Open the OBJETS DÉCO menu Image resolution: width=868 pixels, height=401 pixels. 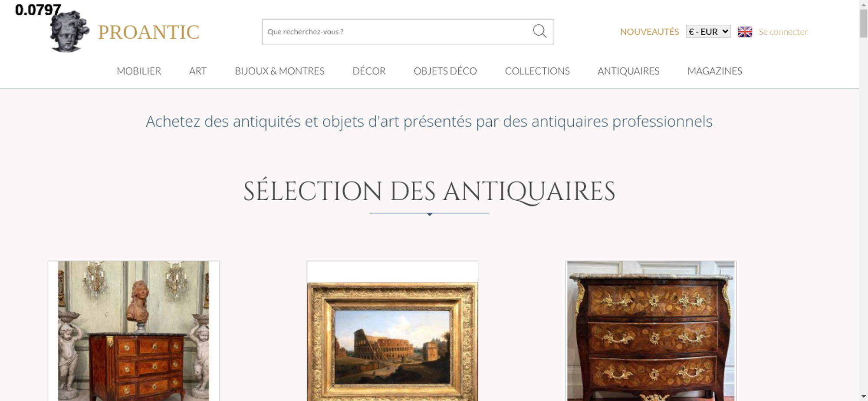(445, 71)
